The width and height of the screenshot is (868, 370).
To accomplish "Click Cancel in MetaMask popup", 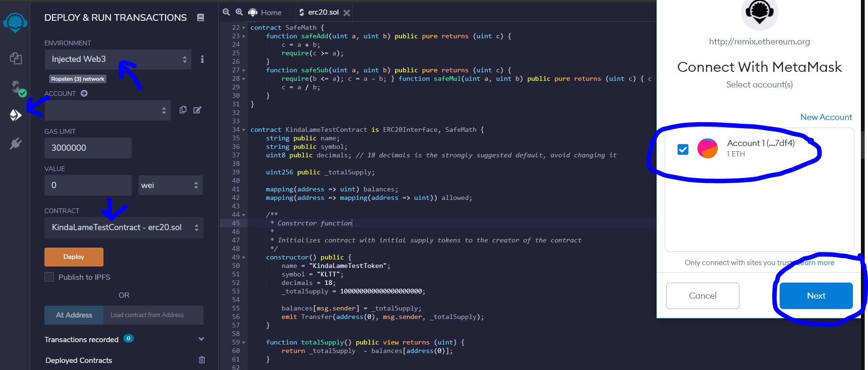I will click(x=703, y=296).
